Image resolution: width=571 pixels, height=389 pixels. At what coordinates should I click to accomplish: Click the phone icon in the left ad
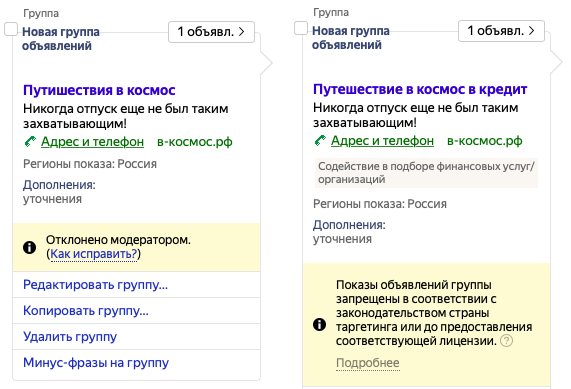click(x=30, y=141)
